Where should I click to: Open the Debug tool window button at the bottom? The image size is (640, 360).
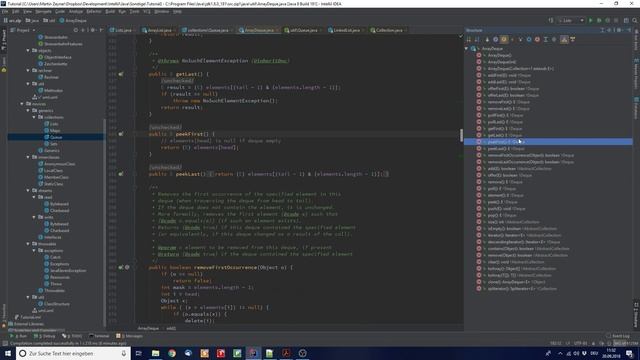44,336
